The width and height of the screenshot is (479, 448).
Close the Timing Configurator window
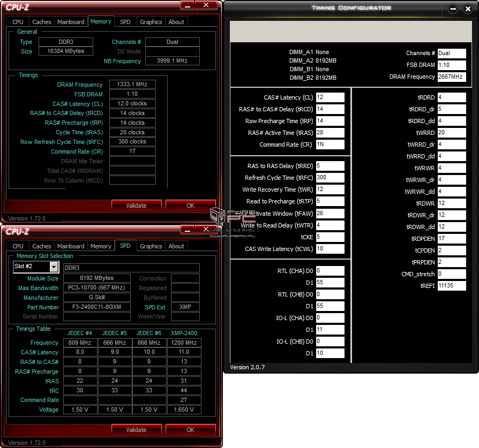click(x=466, y=9)
